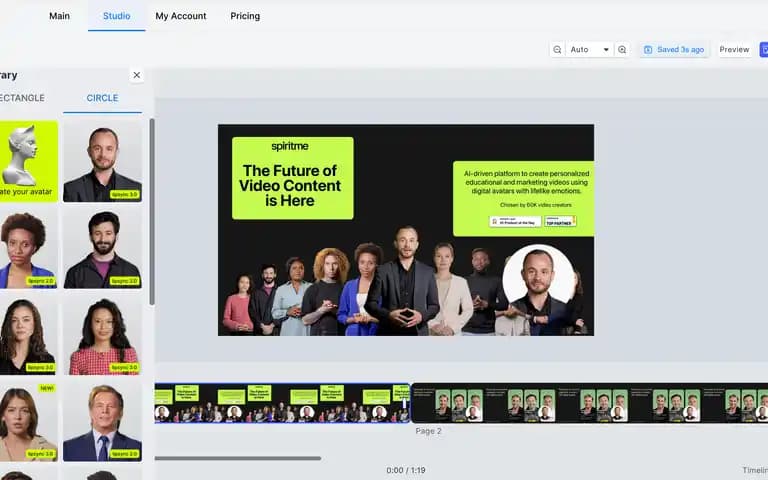Click the zoom in magnifier icon
This screenshot has height=480, width=768.
coord(622,49)
